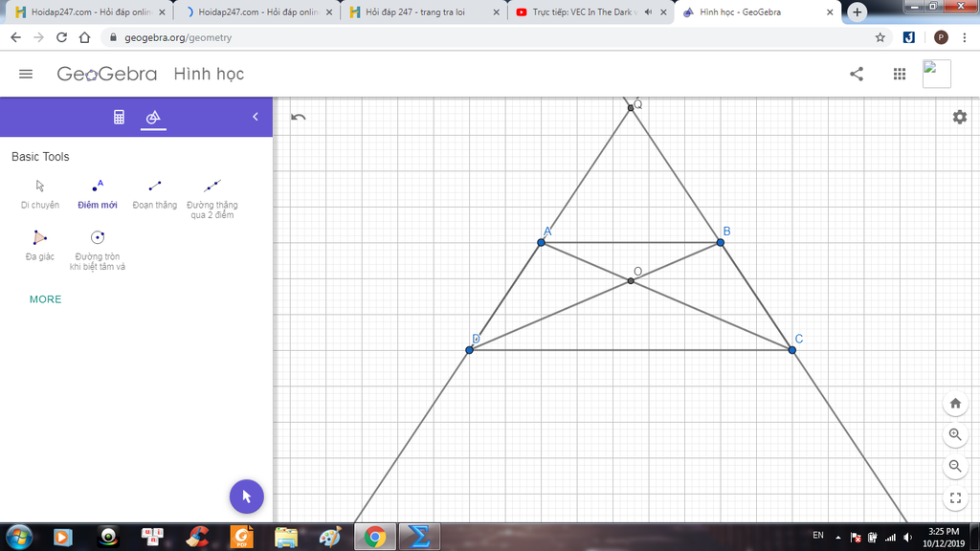This screenshot has height=551, width=980.
Task: Open the GeoGebra hamburger menu
Action: pos(26,74)
